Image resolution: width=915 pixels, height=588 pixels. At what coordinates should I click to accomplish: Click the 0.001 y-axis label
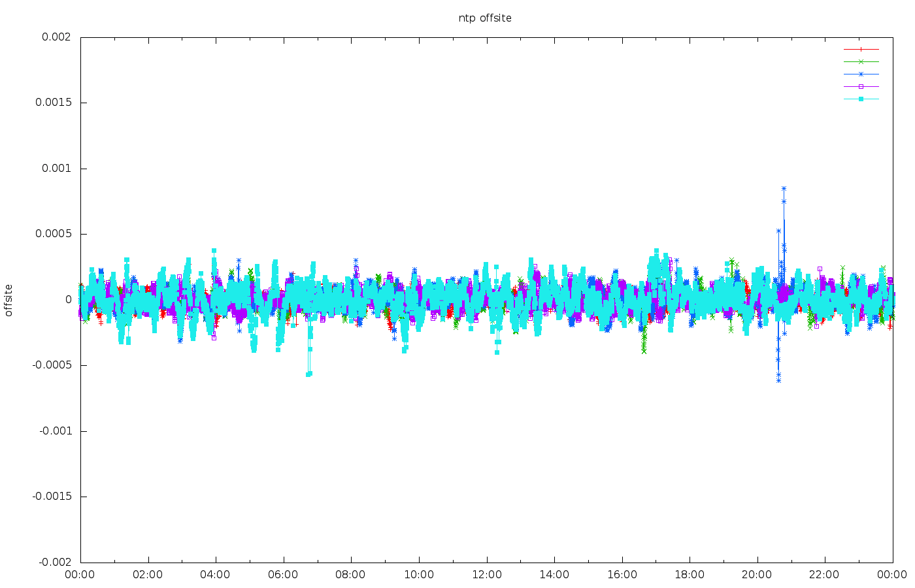tap(57, 169)
